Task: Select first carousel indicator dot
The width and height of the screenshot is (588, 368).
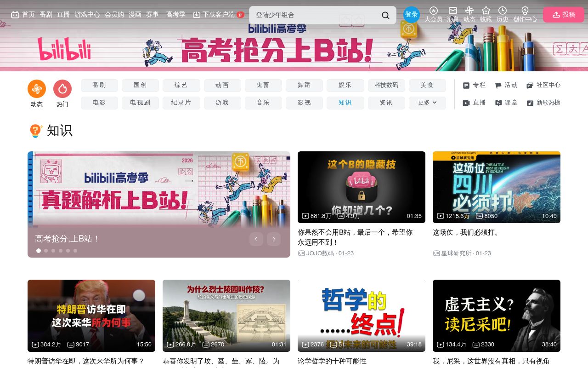Action: tap(39, 251)
